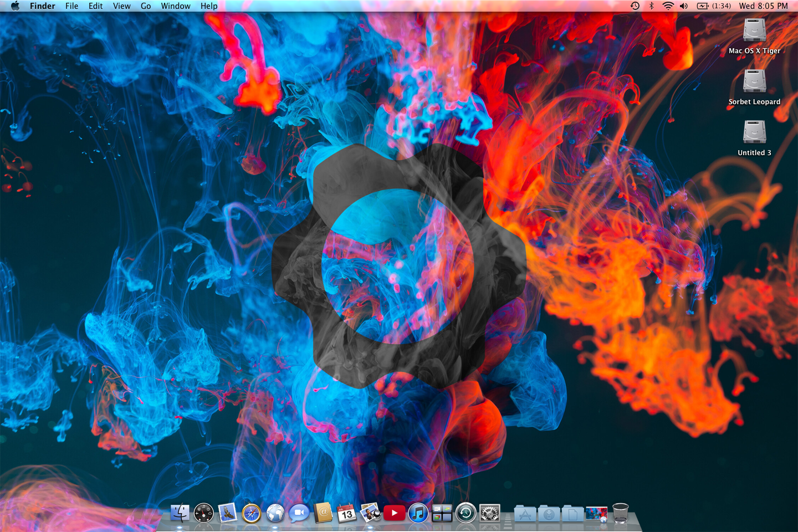798x532 pixels.
Task: Launch Safari compass icon in Dock
Action: tap(251, 514)
